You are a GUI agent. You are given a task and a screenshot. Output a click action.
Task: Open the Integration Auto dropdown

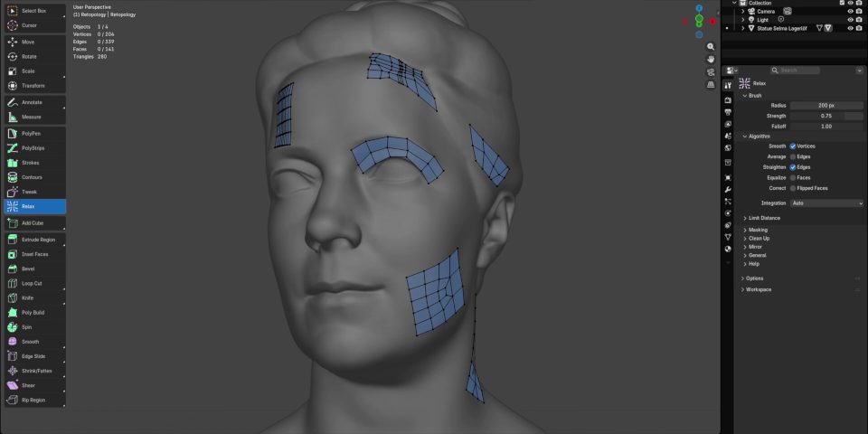(826, 203)
